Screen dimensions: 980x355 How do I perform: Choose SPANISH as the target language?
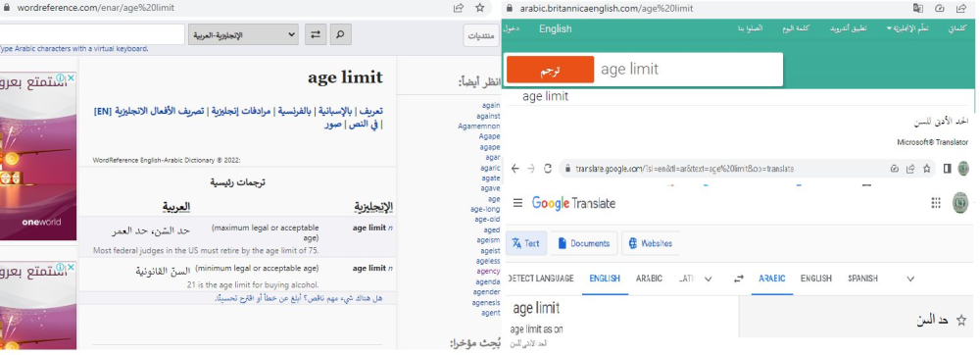(x=863, y=279)
